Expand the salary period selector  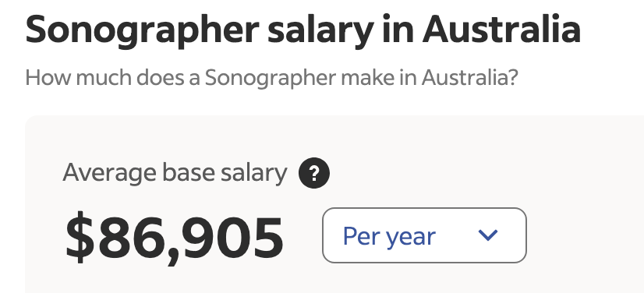pyautogui.click(x=424, y=235)
